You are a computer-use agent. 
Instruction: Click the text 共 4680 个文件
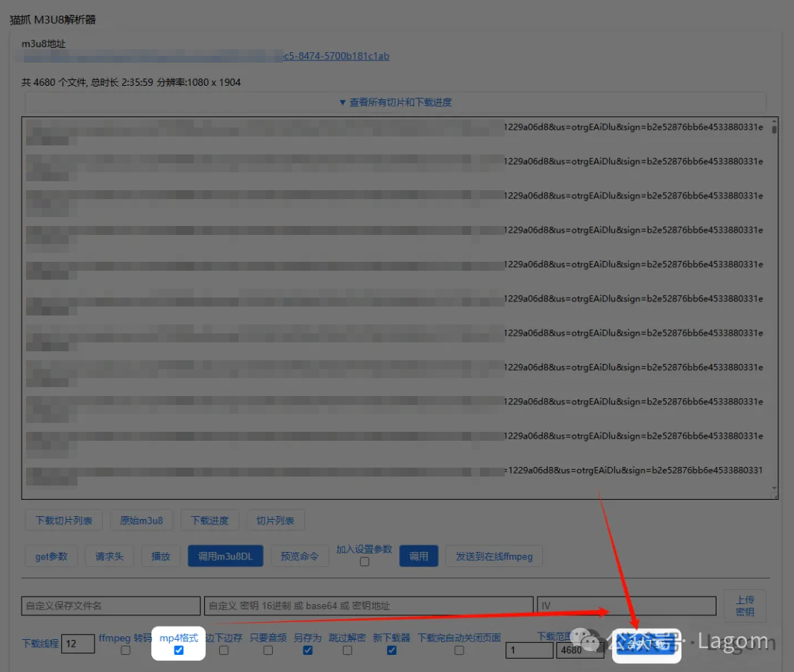point(54,82)
